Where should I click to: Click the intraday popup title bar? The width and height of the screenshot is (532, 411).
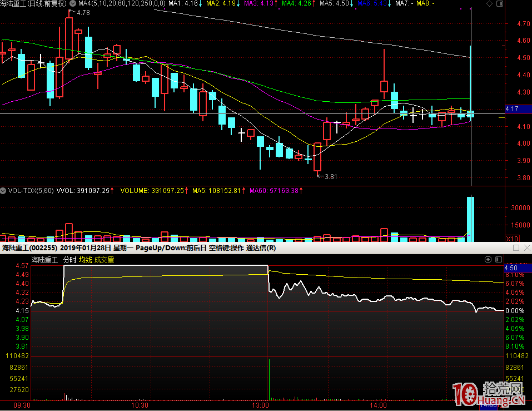tap(222, 247)
